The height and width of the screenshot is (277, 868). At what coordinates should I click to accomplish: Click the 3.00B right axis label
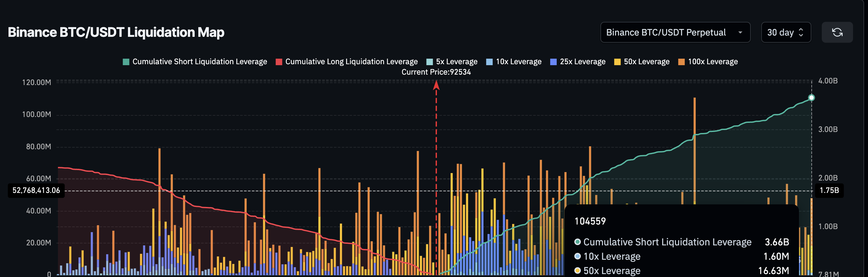click(828, 130)
